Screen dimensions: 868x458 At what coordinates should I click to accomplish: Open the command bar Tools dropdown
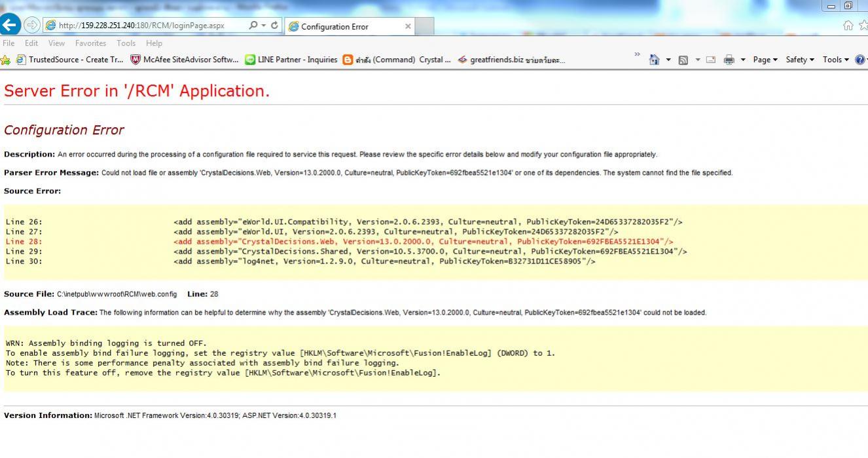[835, 60]
